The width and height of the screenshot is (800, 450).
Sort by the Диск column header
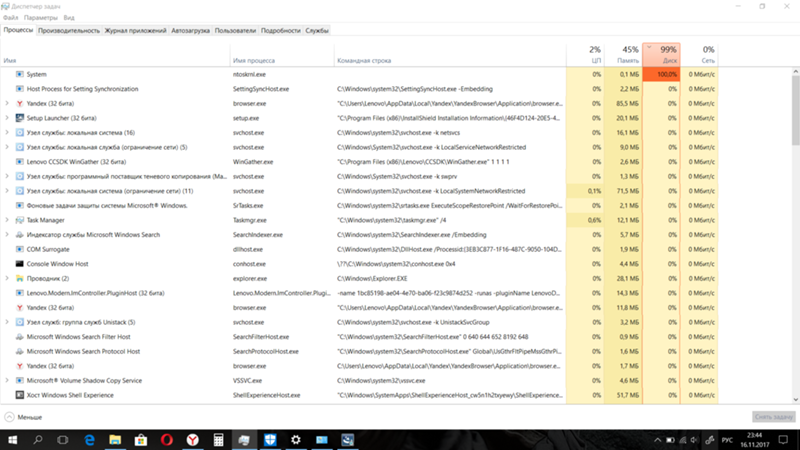(x=661, y=55)
